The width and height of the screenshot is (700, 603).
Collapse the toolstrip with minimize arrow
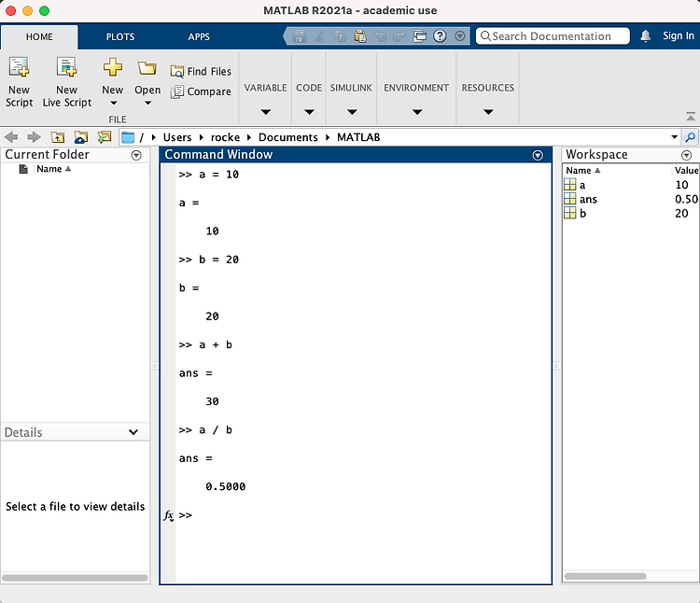coord(691,117)
